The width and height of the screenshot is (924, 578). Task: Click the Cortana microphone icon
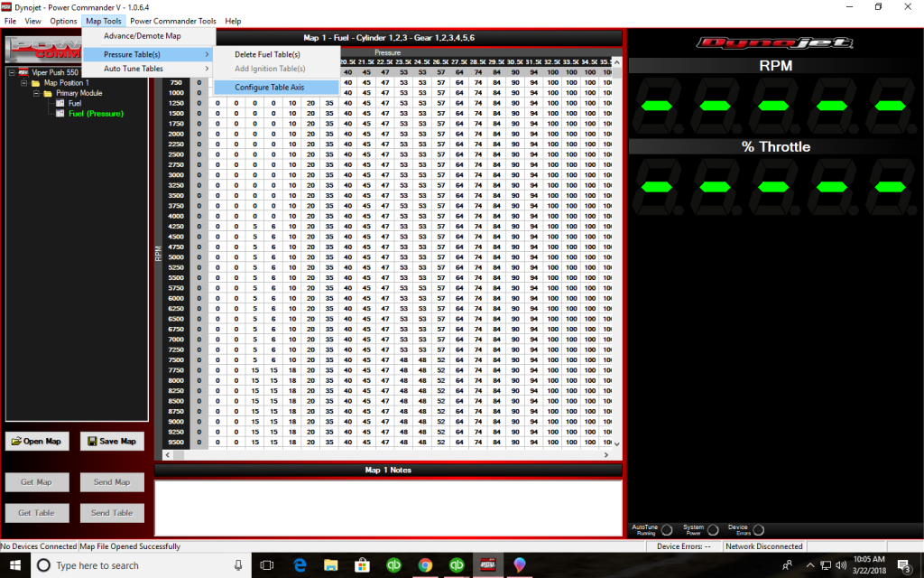tap(238, 565)
